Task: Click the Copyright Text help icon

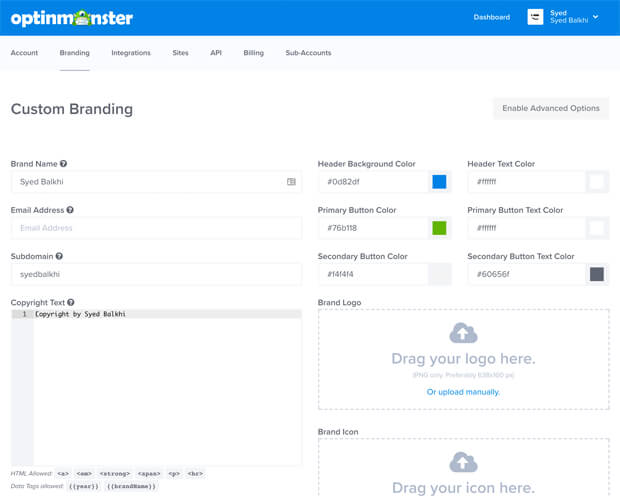Action: click(71, 302)
